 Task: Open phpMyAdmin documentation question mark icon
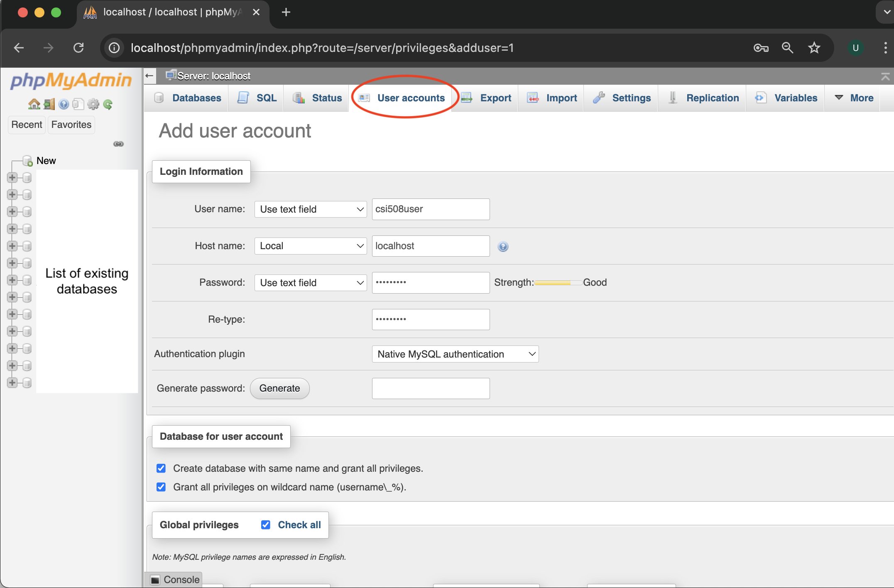coord(64,104)
